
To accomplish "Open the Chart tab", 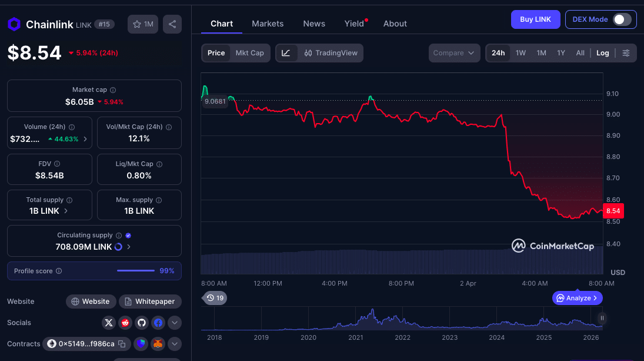I will [221, 24].
